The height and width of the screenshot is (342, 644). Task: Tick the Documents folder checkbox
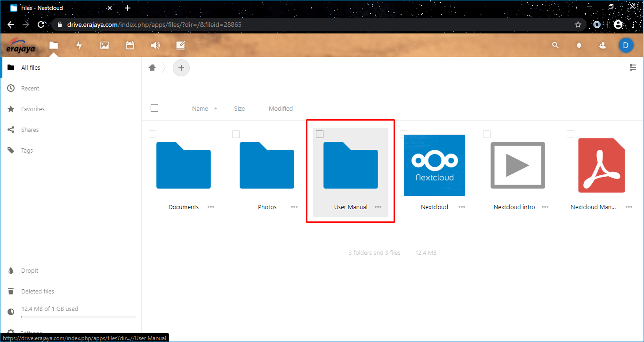pyautogui.click(x=153, y=134)
